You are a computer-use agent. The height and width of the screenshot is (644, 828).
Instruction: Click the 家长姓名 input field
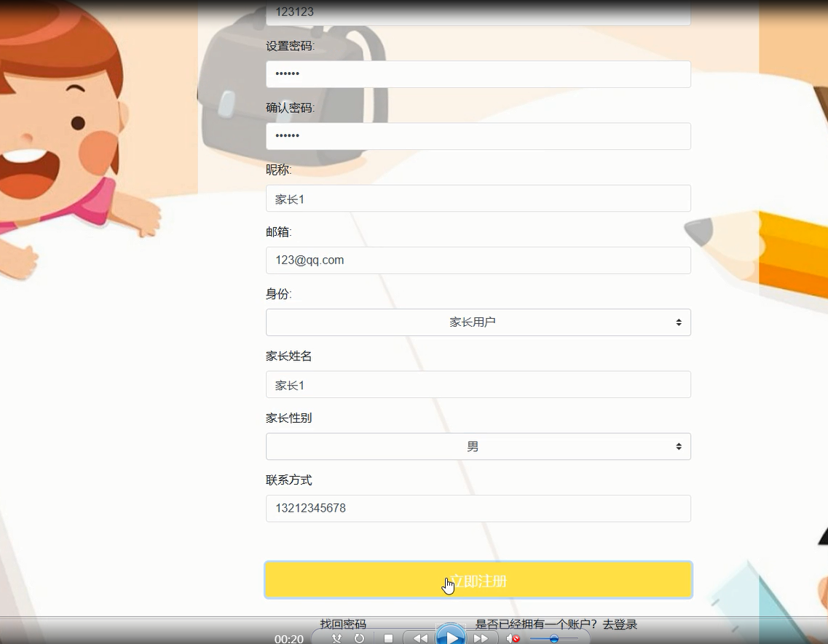(x=478, y=384)
